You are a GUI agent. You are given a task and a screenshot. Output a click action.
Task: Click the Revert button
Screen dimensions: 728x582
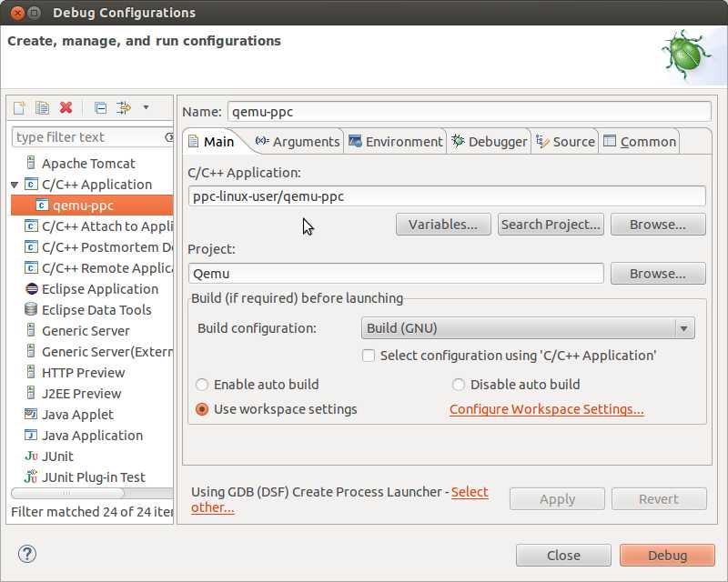tap(659, 499)
